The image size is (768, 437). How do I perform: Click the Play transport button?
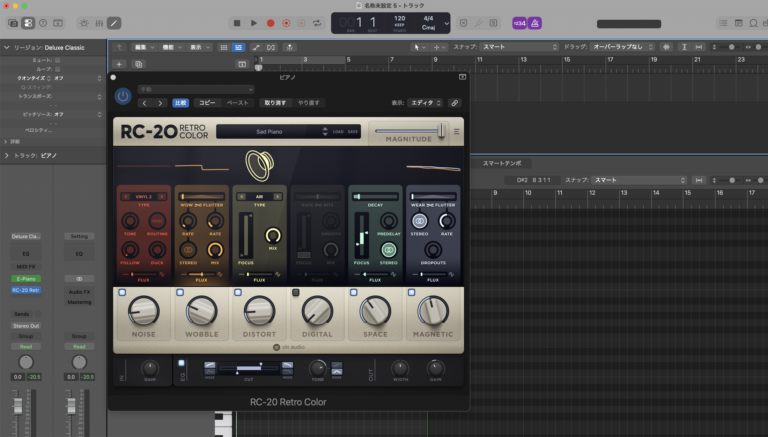pyautogui.click(x=254, y=23)
